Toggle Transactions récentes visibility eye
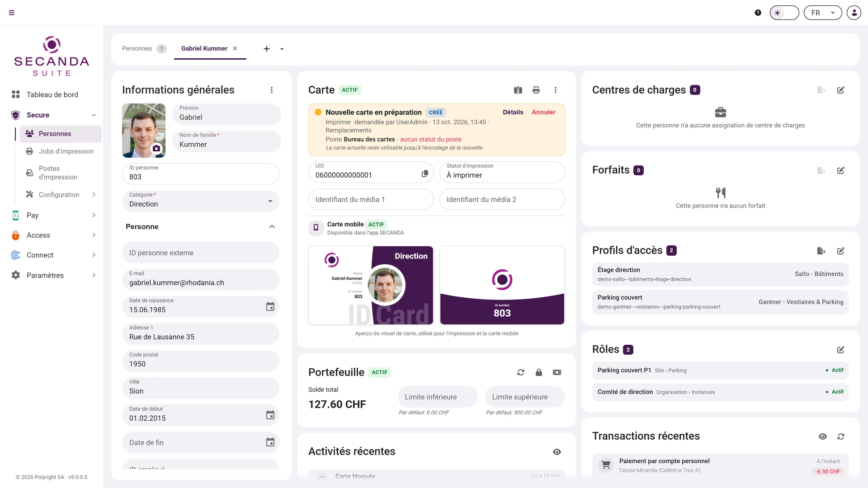The width and height of the screenshot is (868, 488). coord(823,436)
